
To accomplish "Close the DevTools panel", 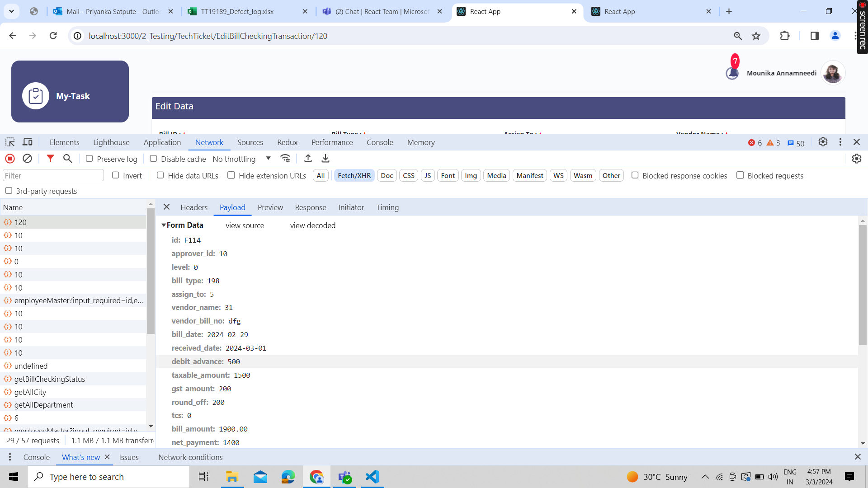I will point(857,142).
